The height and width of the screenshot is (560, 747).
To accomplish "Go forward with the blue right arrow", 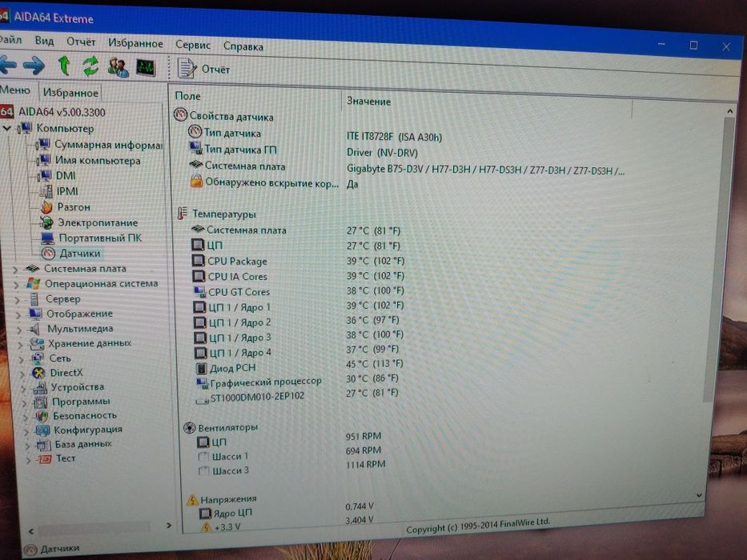I will (34, 66).
